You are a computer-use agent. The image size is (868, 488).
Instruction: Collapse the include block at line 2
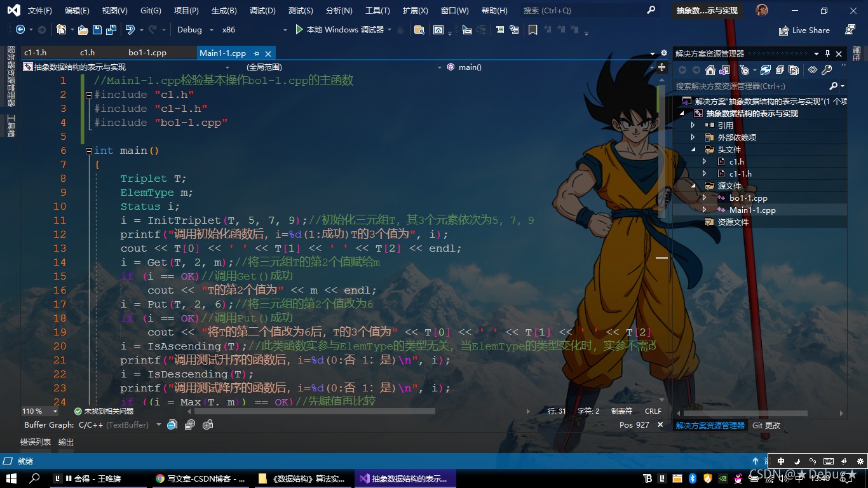[x=89, y=95]
